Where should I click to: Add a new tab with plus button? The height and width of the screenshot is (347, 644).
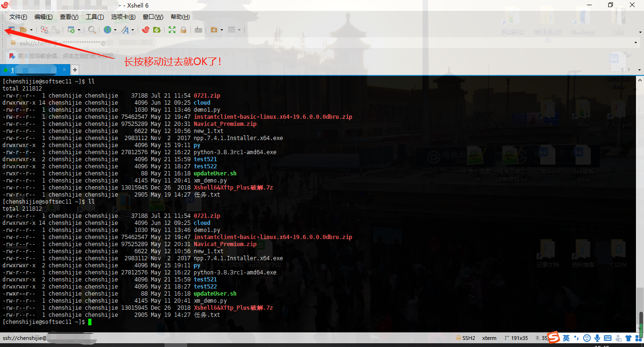point(74,70)
